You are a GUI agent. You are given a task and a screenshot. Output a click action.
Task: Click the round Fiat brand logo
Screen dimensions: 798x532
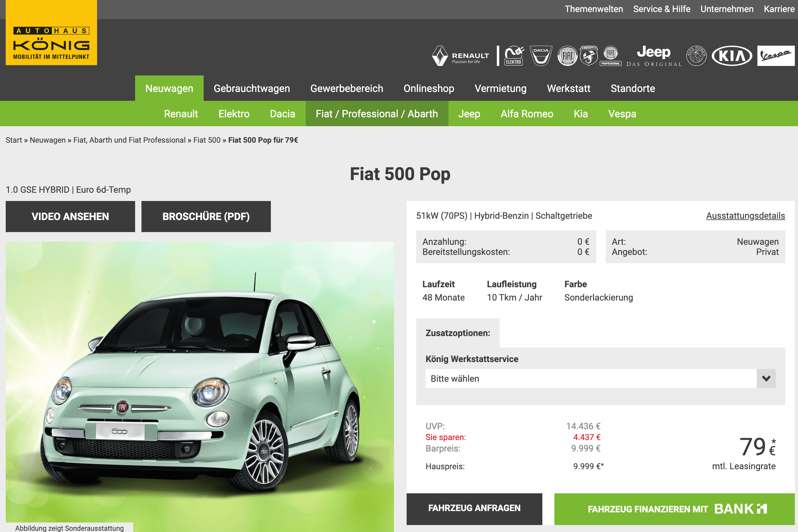click(567, 56)
